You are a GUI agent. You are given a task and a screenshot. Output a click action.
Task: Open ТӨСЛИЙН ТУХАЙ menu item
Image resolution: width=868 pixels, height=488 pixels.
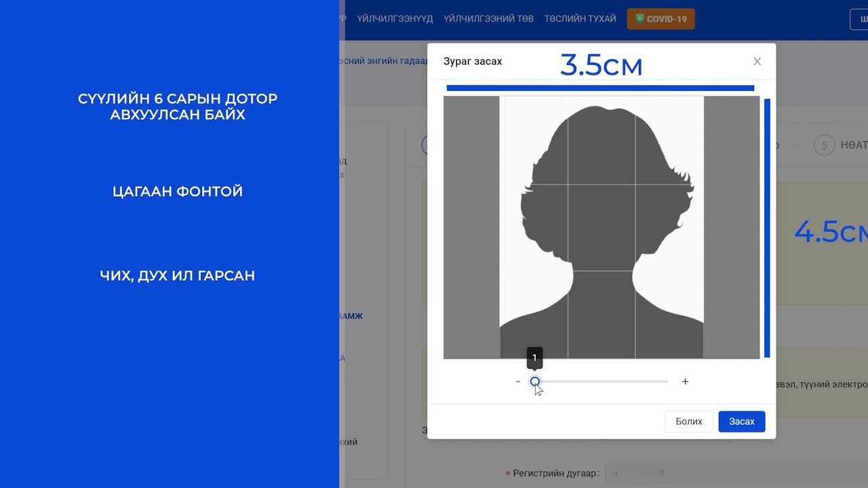[580, 19]
